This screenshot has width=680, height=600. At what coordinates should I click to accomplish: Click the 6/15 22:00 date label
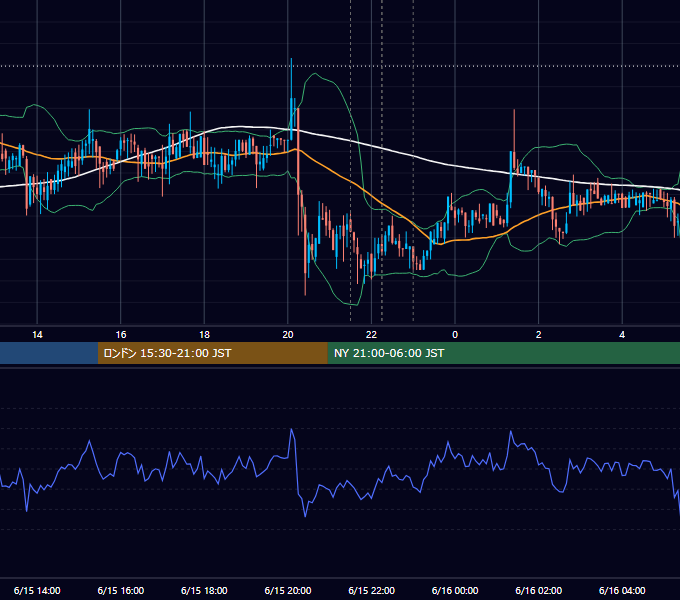pyautogui.click(x=371, y=590)
